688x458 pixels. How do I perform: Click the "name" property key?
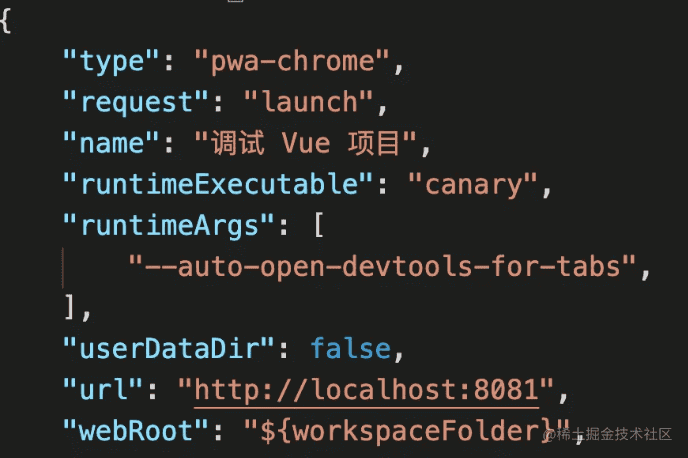tap(111, 143)
